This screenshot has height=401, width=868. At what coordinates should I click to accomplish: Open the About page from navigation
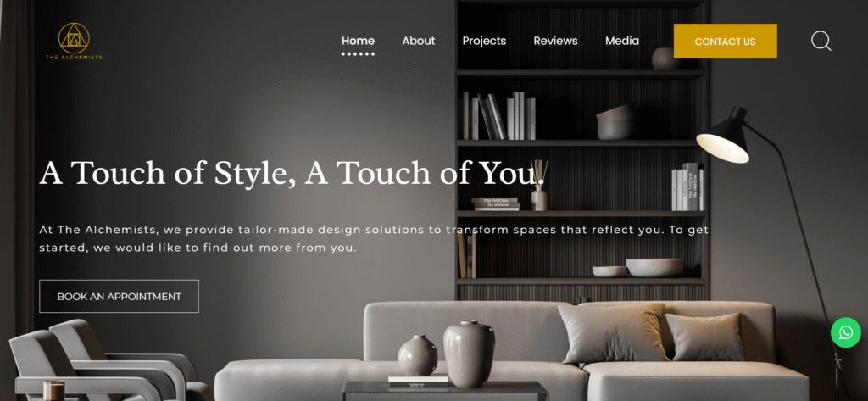(419, 41)
